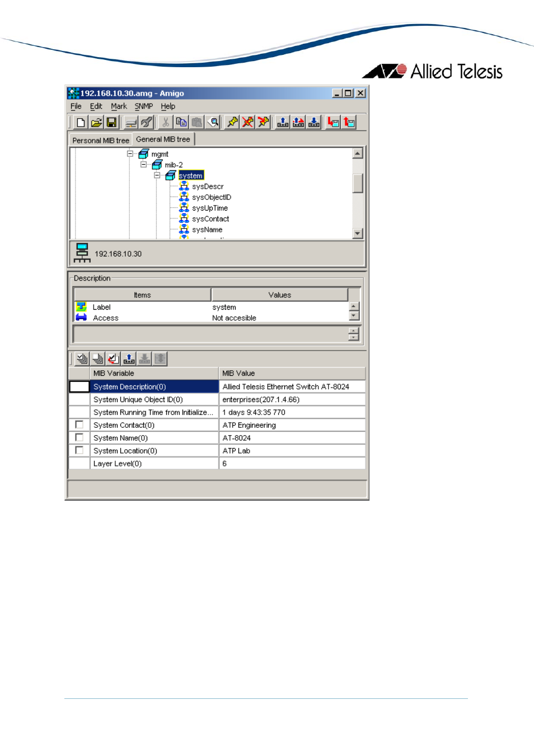The image size is (534, 756).
Task: Collapse the mib-2 tree node
Action: click(x=143, y=165)
